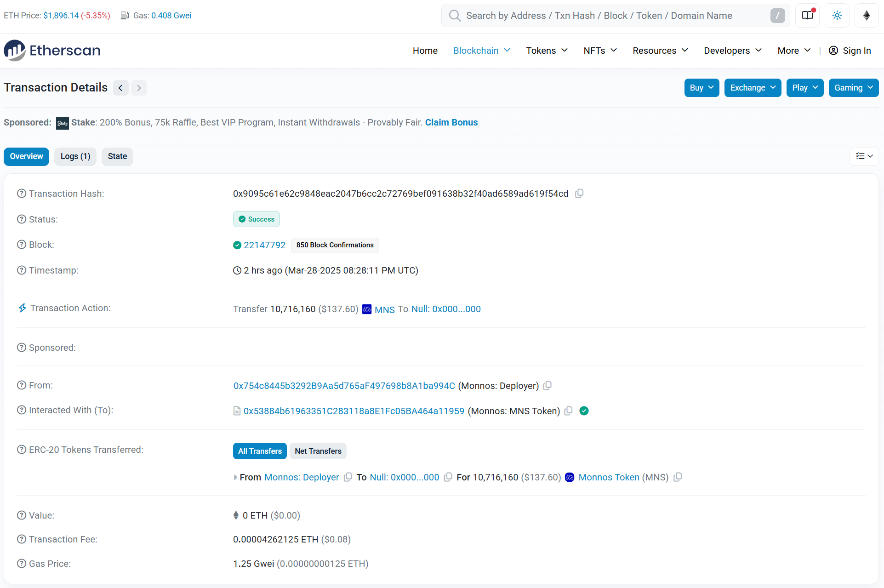Click the gas pump icon

pyautogui.click(x=125, y=16)
